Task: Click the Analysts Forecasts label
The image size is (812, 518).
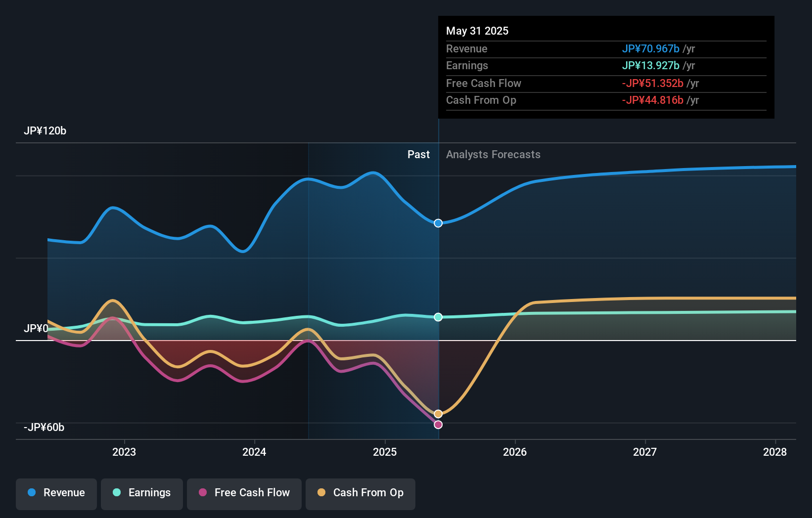Action: pos(493,155)
